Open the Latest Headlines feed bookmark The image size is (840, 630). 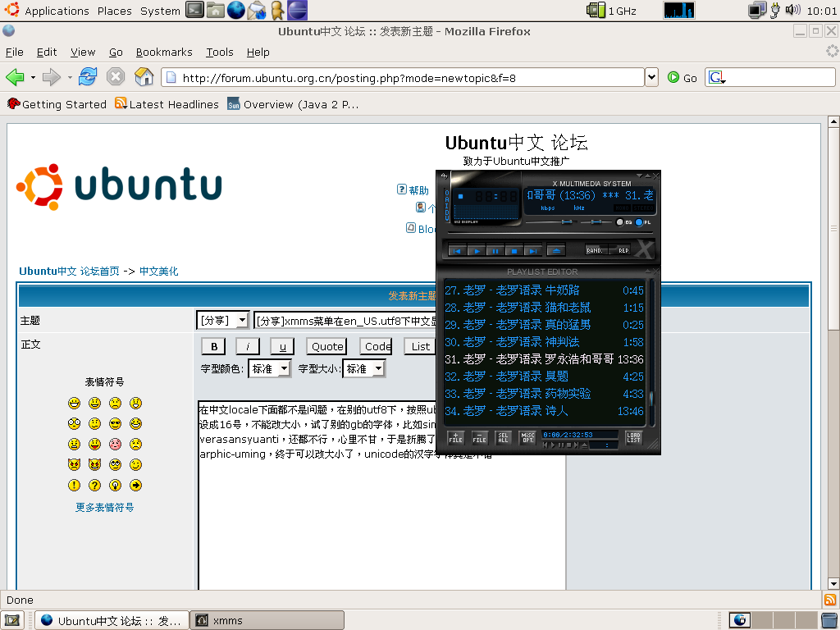[x=167, y=104]
